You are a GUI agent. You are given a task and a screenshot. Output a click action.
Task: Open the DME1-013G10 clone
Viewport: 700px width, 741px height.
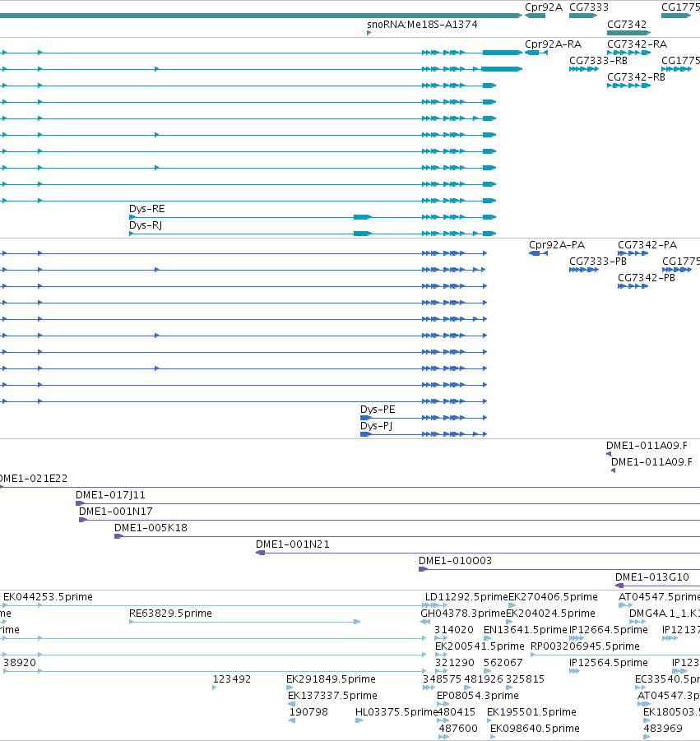(x=657, y=586)
